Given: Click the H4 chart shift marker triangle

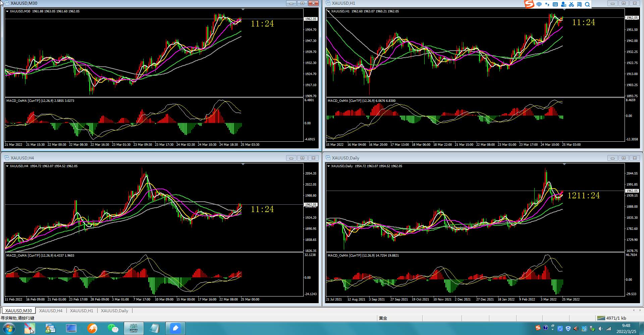Looking at the screenshot, I should coord(243,164).
